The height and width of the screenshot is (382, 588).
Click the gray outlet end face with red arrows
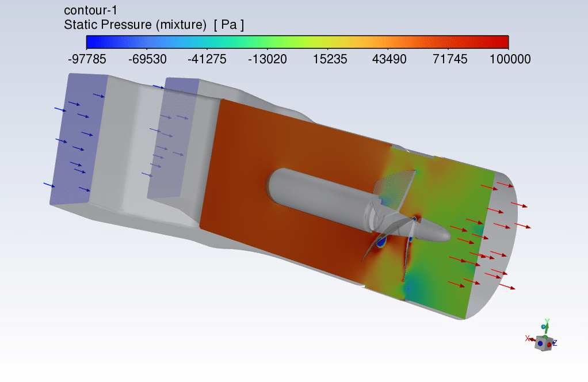[x=501, y=253]
